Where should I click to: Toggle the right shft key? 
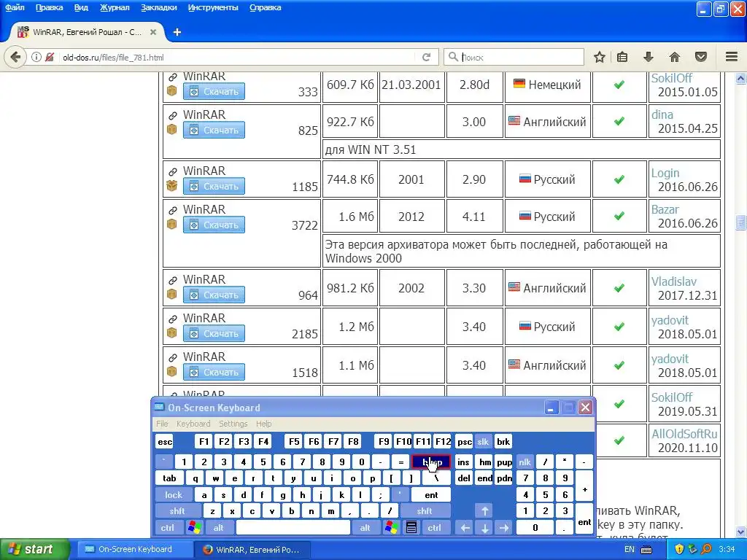(x=425, y=511)
